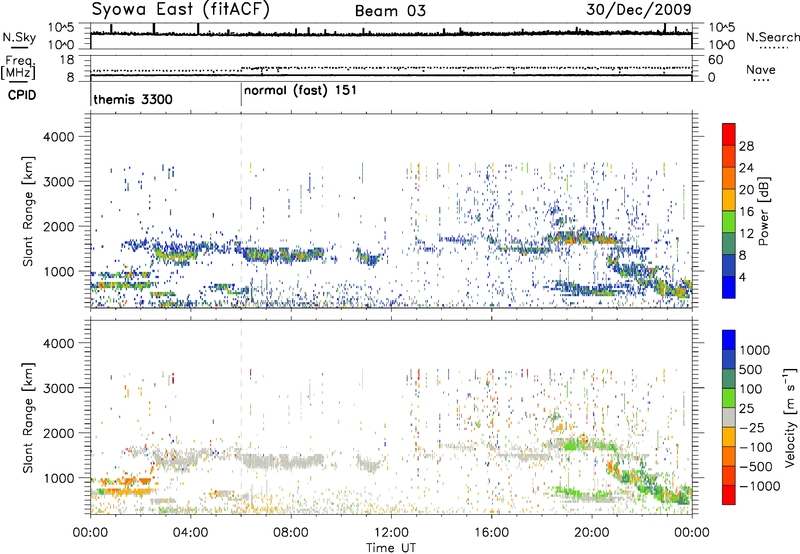Click the 'Time UT' axis label
This screenshot has width=800, height=554.
[391, 548]
